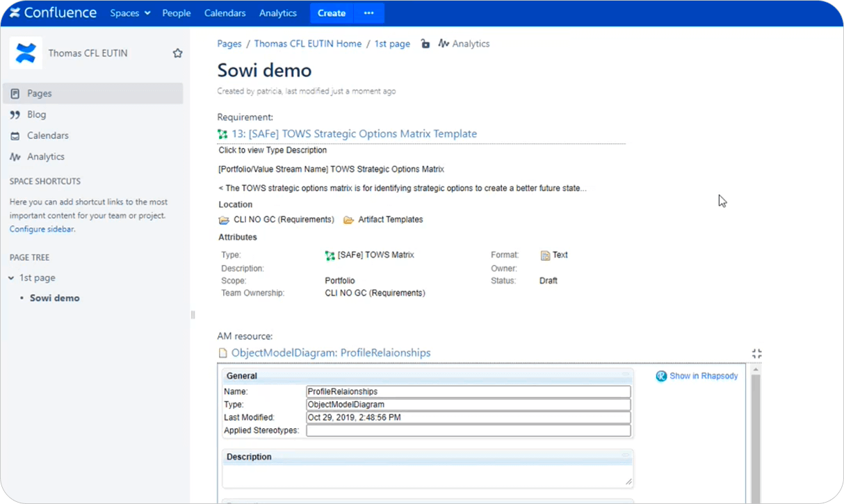Click the document icon before ObjectModelDiagram
The width and height of the screenshot is (844, 504).
tap(223, 353)
